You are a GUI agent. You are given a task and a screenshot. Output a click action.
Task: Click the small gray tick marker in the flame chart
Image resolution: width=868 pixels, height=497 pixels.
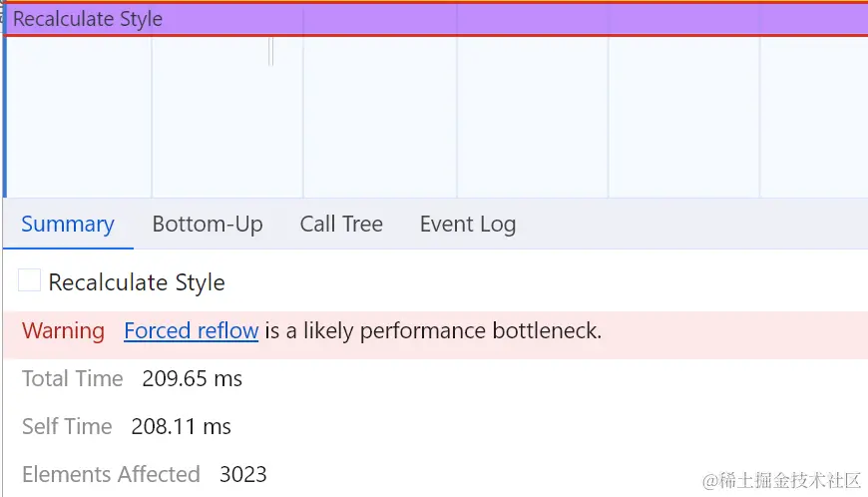coord(270,51)
